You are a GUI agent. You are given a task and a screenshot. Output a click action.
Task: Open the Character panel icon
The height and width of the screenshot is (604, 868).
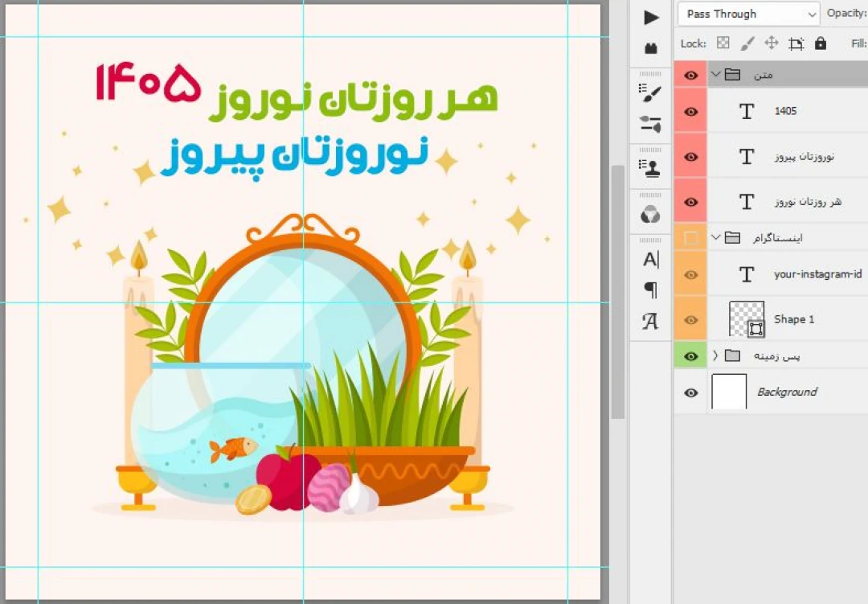coord(650,260)
